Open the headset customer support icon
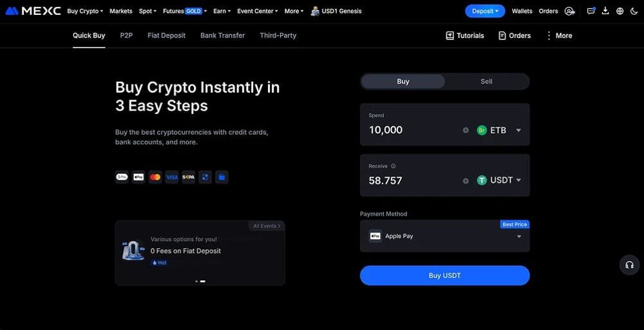The width and height of the screenshot is (644, 330). (629, 265)
